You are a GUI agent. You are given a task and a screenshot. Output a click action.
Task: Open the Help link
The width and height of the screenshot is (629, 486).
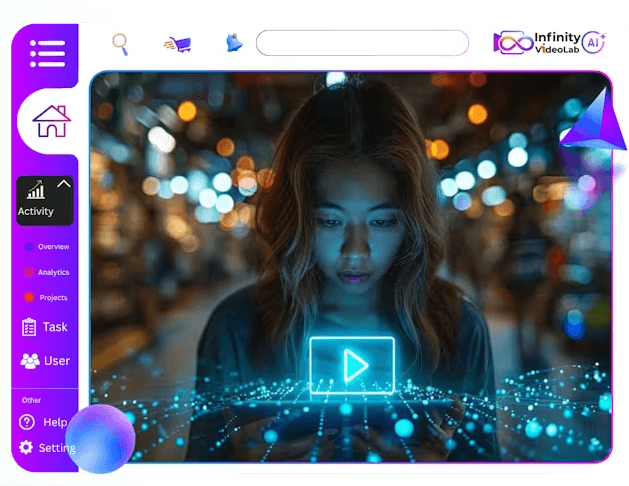pyautogui.click(x=55, y=422)
